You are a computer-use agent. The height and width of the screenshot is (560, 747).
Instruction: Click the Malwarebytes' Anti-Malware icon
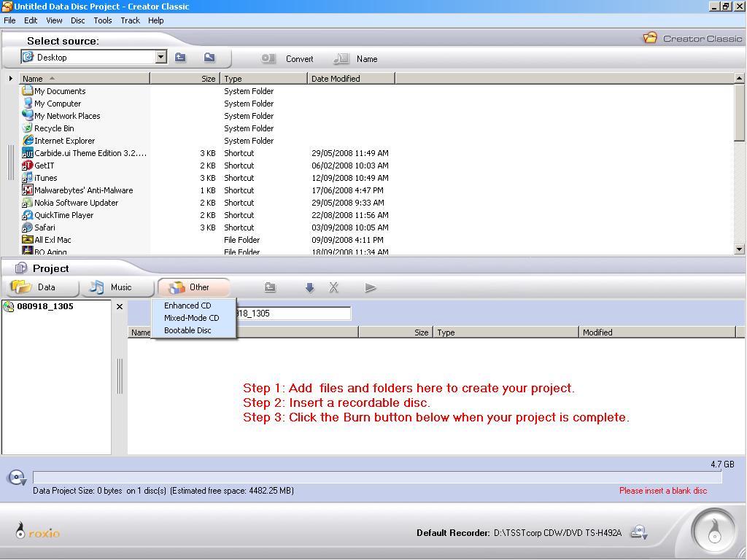28,190
